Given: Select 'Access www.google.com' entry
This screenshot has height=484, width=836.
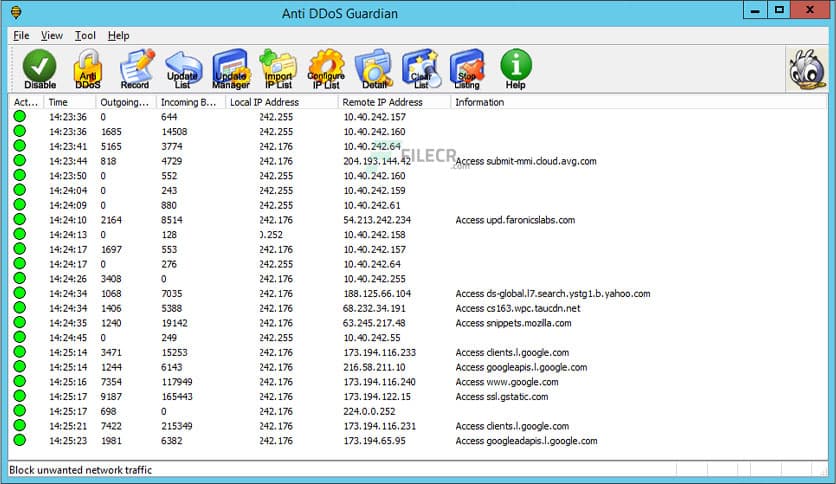Looking at the screenshot, I should pyautogui.click(x=507, y=382).
